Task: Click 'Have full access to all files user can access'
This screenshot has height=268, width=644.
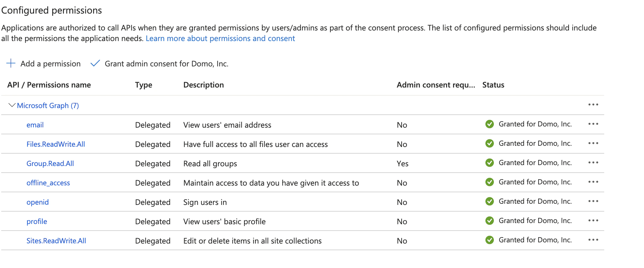Action: click(x=255, y=144)
